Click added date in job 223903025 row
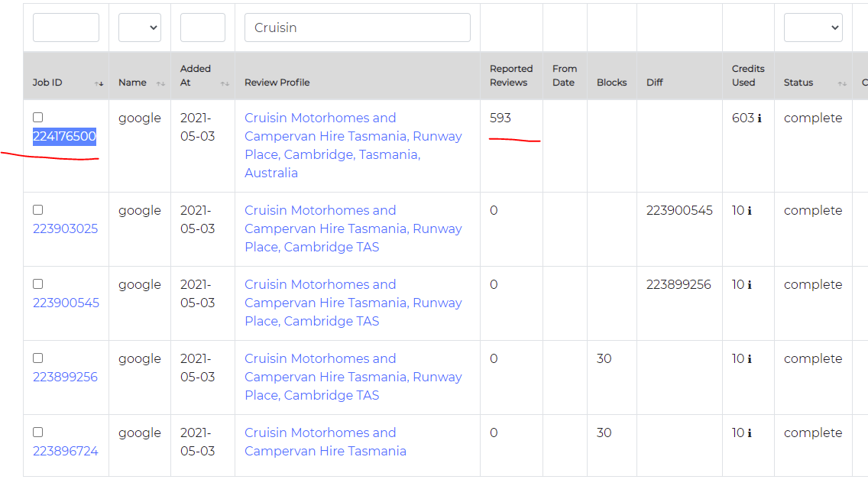The height and width of the screenshot is (486, 868). (x=197, y=220)
